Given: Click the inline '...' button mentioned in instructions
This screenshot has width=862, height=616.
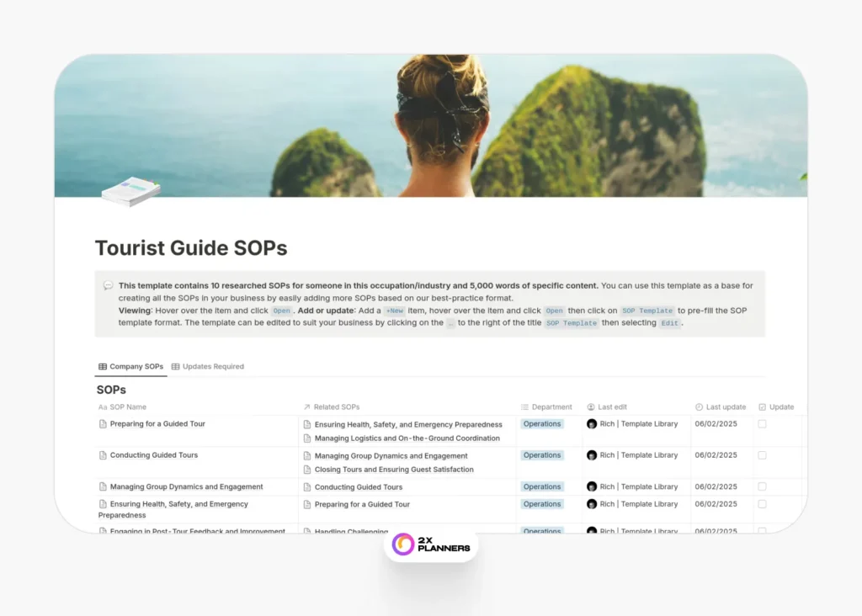Looking at the screenshot, I should (451, 323).
